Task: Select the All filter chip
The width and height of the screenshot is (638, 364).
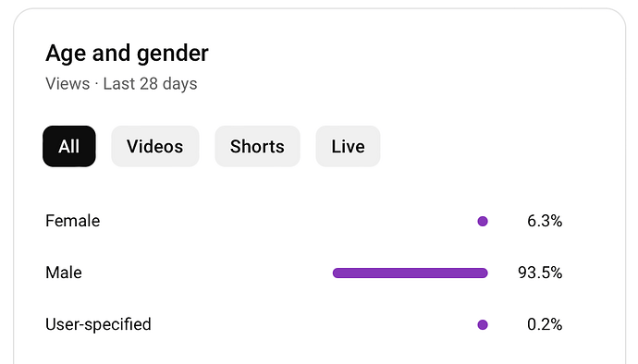Action: click(69, 146)
